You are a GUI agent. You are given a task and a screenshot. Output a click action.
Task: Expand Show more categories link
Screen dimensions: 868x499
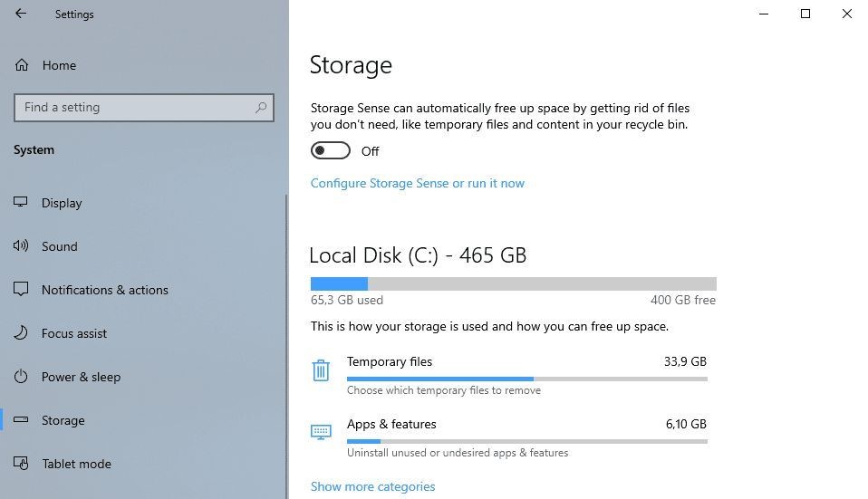click(373, 486)
